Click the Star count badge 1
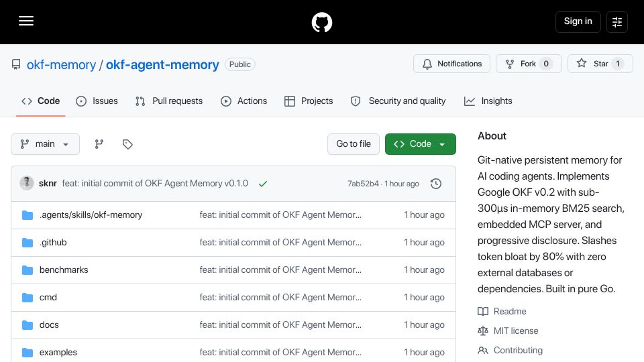644x362 pixels. coord(617,64)
